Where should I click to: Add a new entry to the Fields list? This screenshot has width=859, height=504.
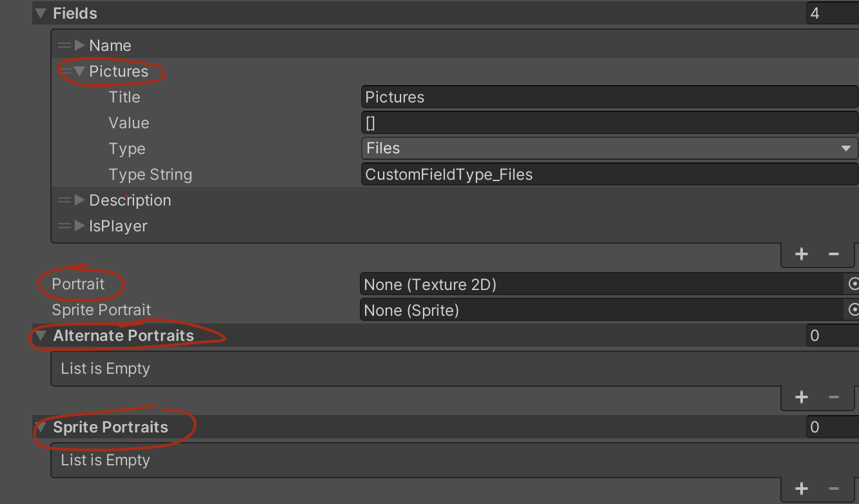pyautogui.click(x=801, y=254)
